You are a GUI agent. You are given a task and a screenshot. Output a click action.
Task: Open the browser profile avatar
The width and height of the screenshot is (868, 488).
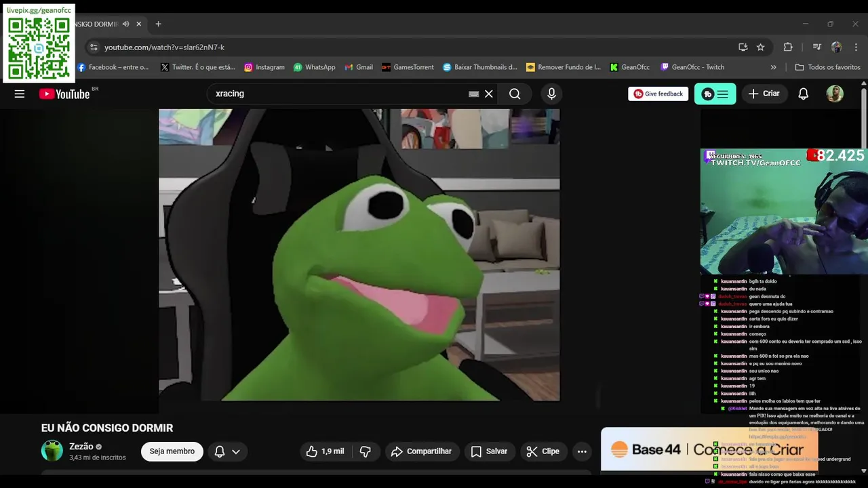[x=836, y=47]
